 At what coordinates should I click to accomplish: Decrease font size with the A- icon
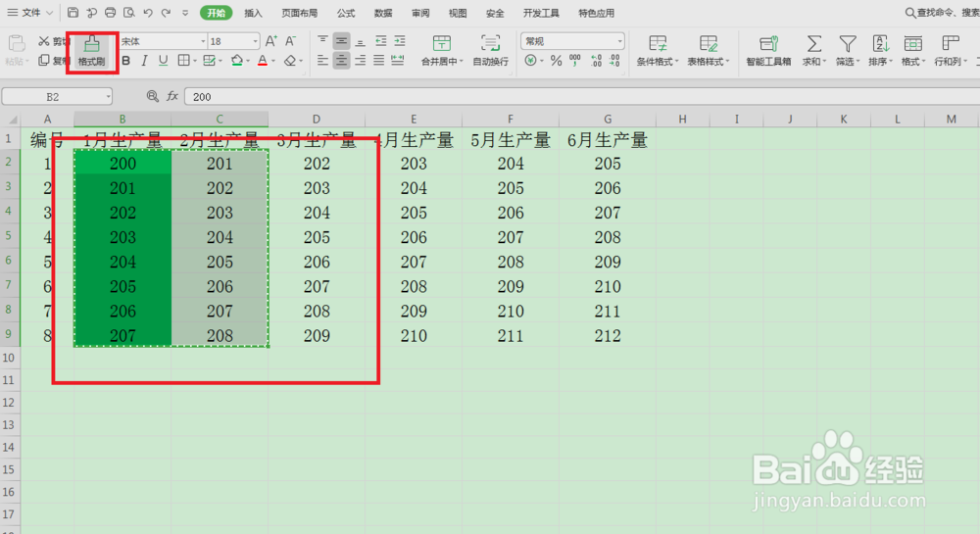[x=291, y=41]
